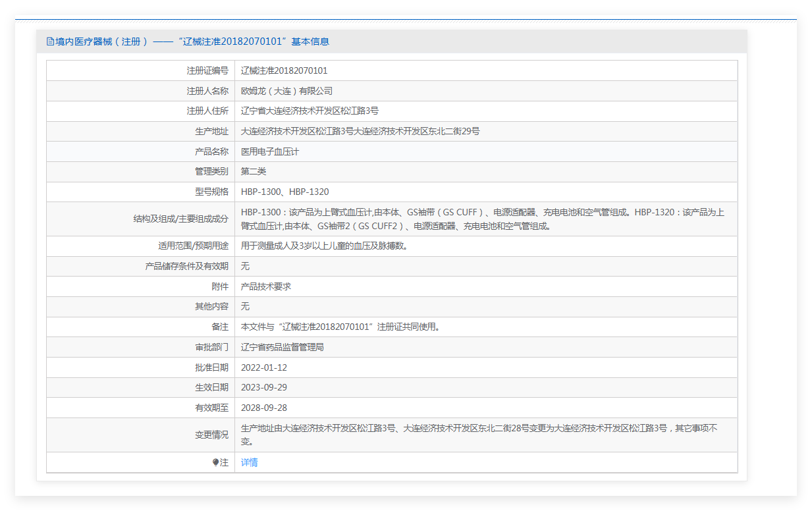Screen dimensions: 812x511
Task: Select attachment value 产品技术要求
Action: 266,286
